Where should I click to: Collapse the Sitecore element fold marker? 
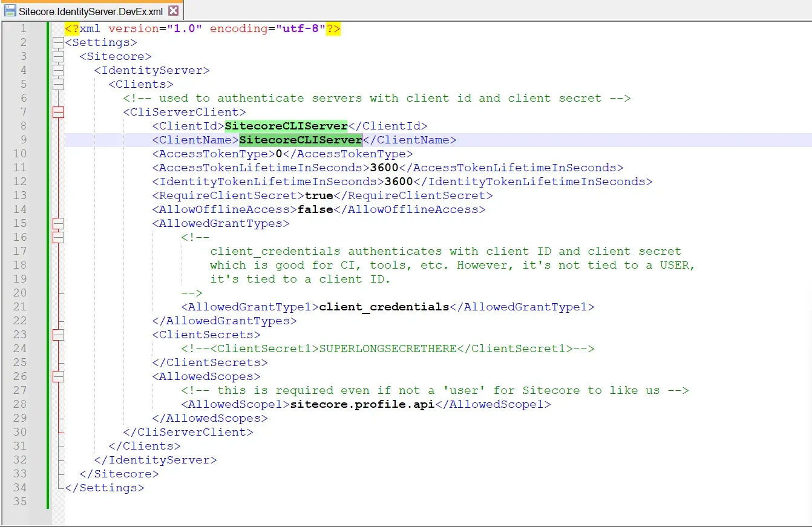click(58, 56)
